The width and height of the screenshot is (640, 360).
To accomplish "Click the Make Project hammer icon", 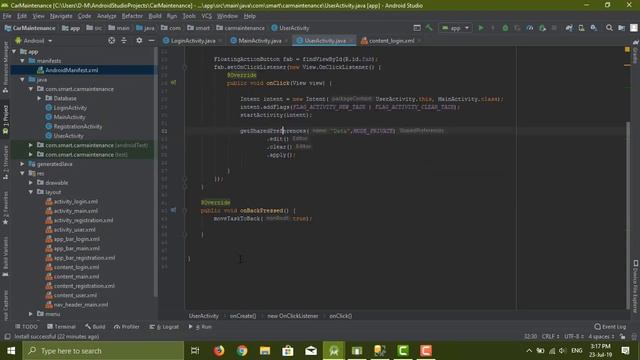I will (429, 28).
